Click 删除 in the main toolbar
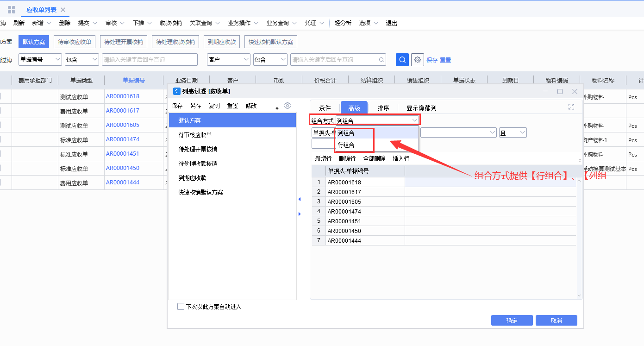Viewport: 644px width, 346px height. pyautogui.click(x=65, y=23)
